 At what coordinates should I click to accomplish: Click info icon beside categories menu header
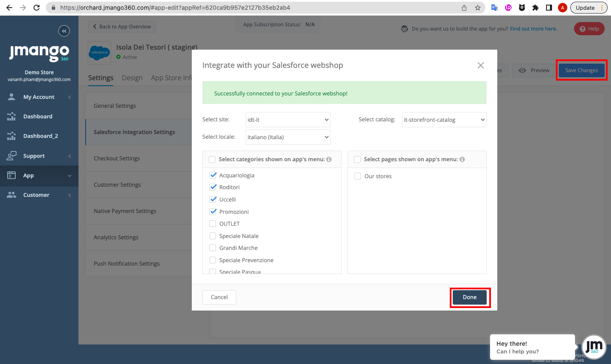pos(329,160)
